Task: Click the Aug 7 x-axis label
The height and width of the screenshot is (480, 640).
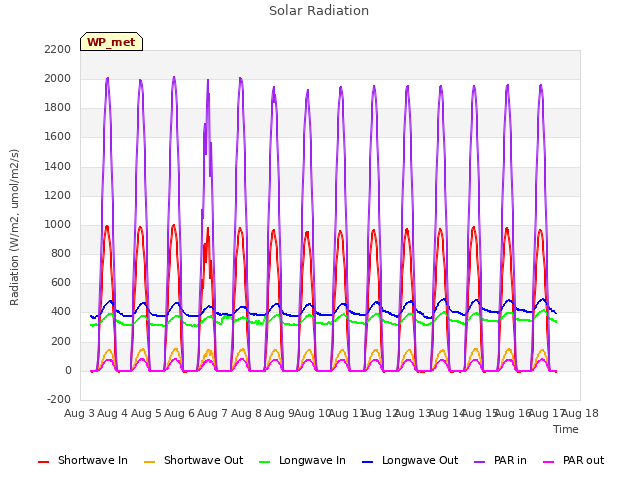Action: (x=212, y=413)
